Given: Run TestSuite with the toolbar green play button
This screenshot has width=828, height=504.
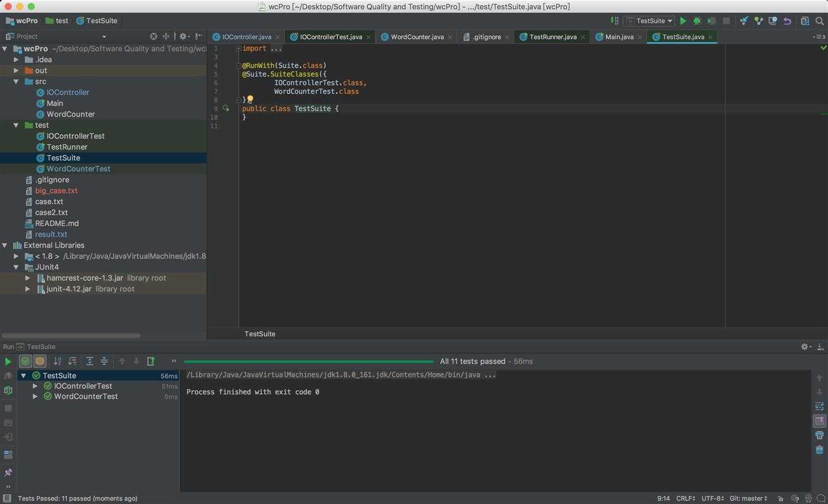Looking at the screenshot, I should coord(683,21).
